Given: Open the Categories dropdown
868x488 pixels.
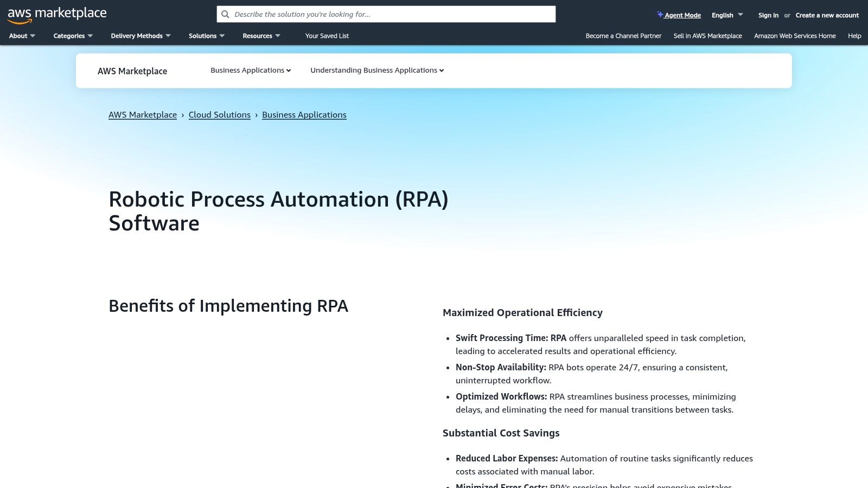Looking at the screenshot, I should click(x=73, y=36).
